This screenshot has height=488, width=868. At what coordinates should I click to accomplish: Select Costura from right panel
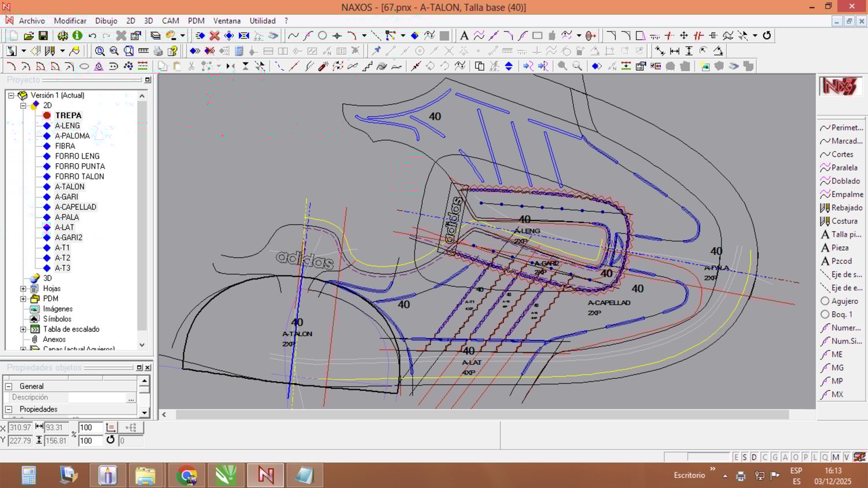click(844, 221)
